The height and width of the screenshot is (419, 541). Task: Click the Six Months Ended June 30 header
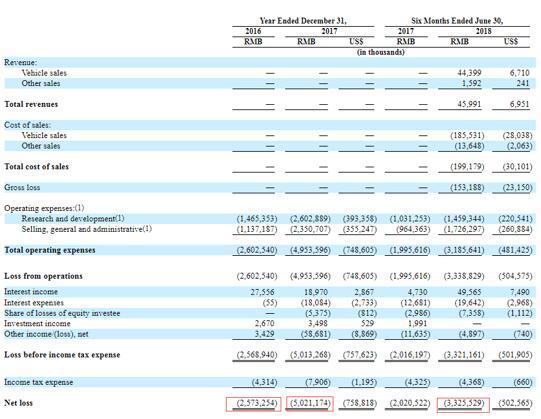click(457, 21)
